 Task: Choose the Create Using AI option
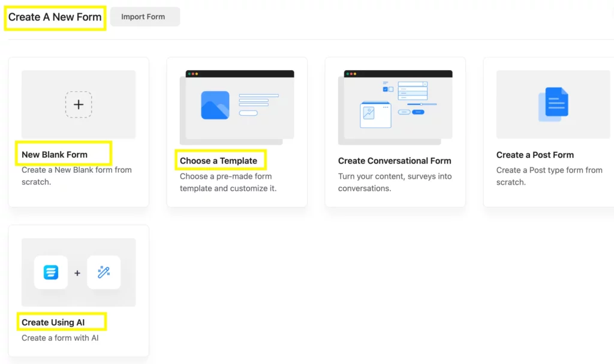(x=53, y=323)
